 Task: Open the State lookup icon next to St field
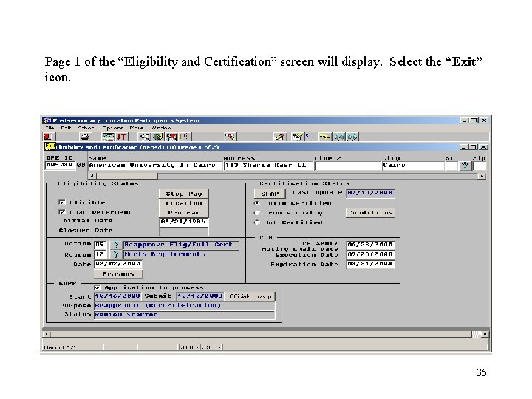[465, 166]
